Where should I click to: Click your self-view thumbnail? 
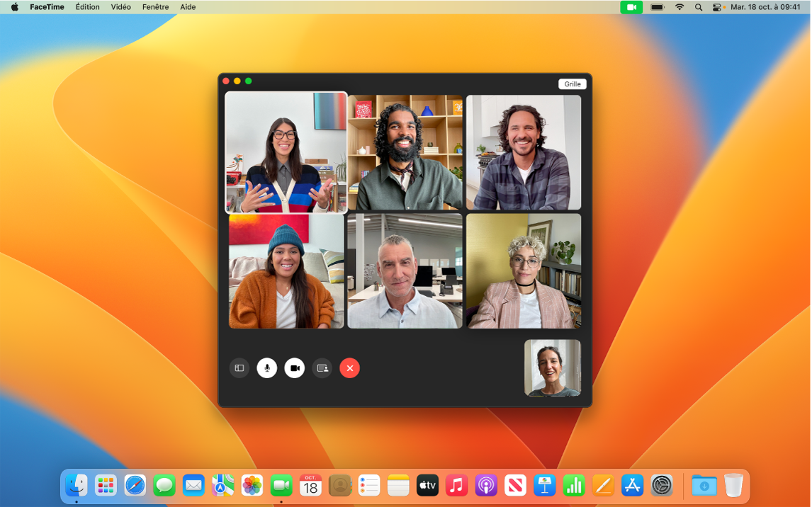click(552, 367)
